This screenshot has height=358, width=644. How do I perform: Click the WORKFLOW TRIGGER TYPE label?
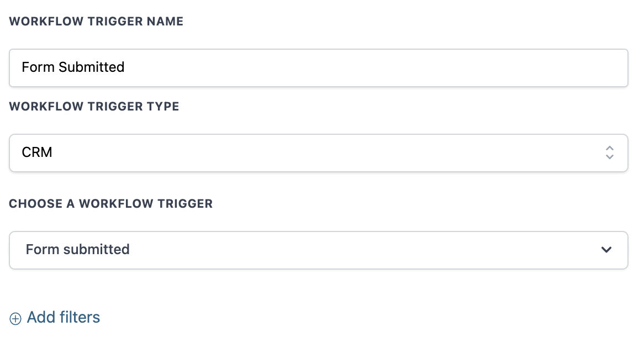coord(94,107)
